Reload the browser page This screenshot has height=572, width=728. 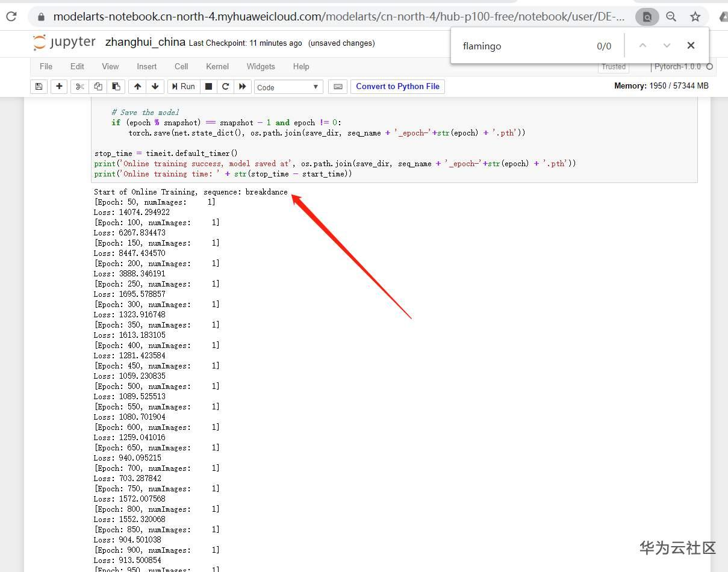(x=11, y=17)
